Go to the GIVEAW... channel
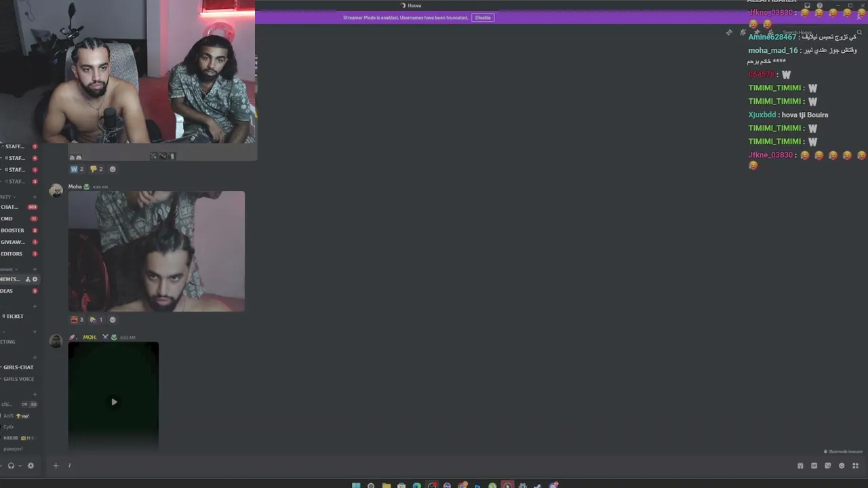The height and width of the screenshot is (488, 868). pyautogui.click(x=19, y=242)
